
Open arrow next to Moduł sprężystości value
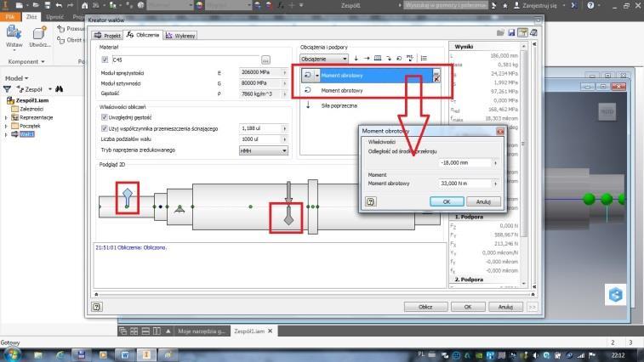[x=285, y=72]
